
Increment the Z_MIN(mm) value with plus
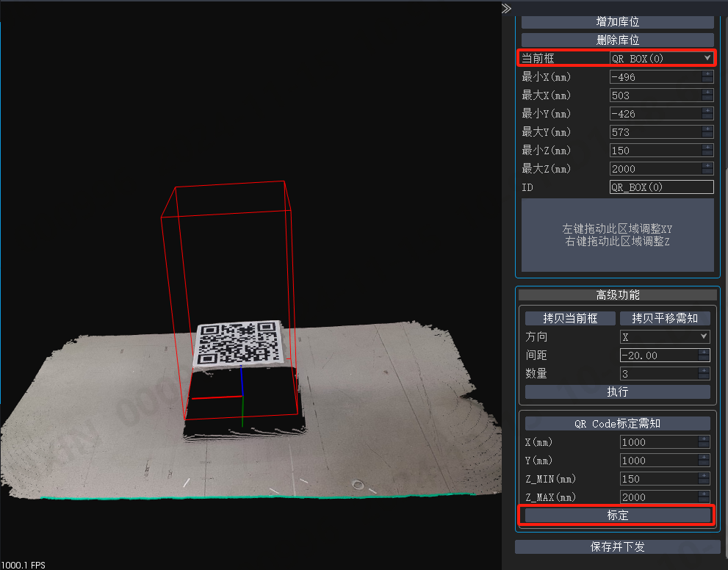coord(704,475)
